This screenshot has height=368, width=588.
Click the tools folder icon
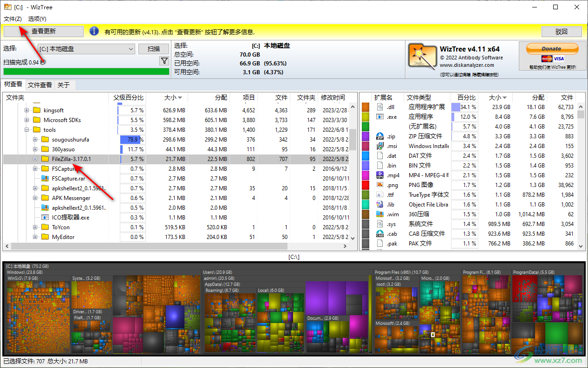[x=37, y=130]
